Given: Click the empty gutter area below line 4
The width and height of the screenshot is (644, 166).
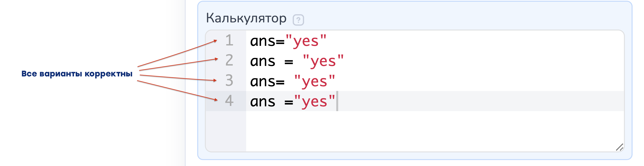Looking at the screenshot, I should [x=226, y=131].
